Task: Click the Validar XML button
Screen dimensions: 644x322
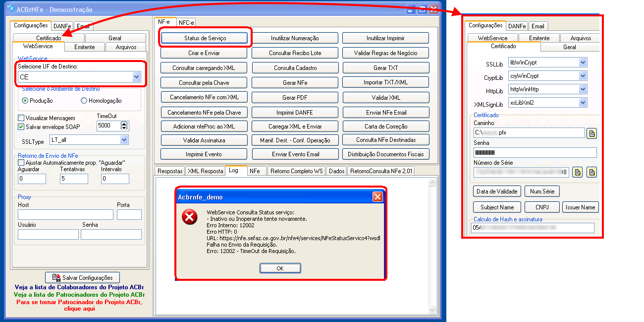Action: coord(386,98)
